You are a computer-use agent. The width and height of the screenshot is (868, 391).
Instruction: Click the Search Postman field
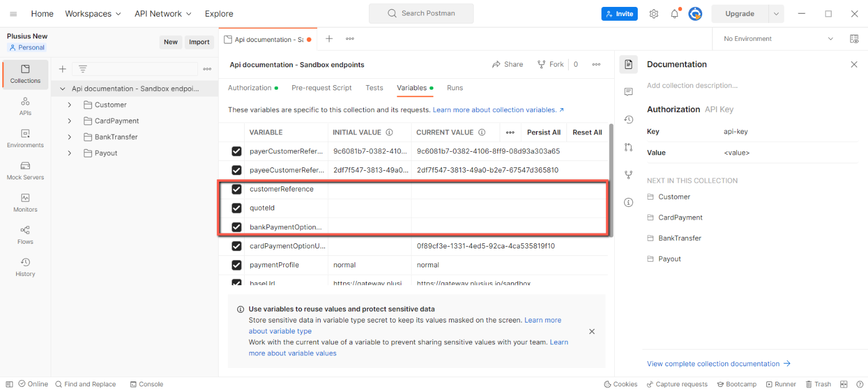(421, 13)
